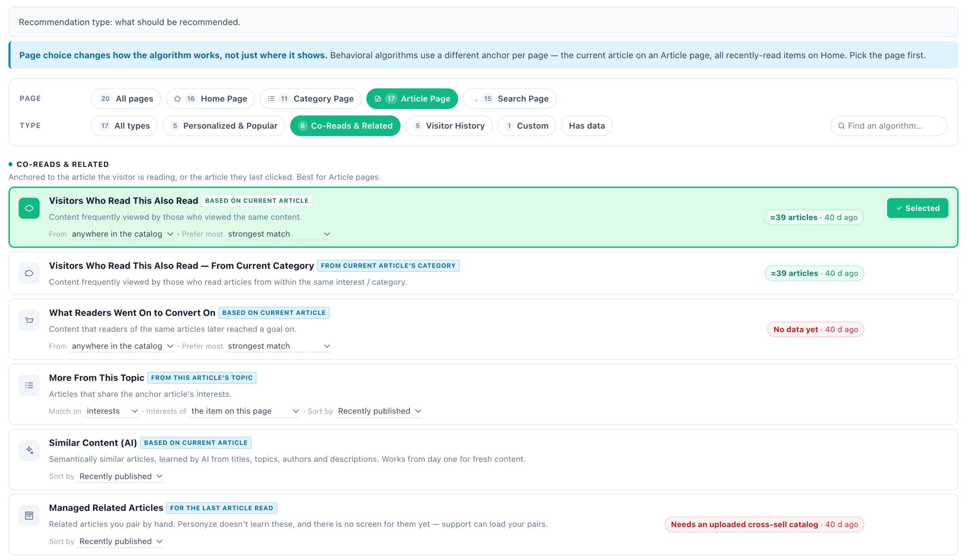Click the No data yet status badge

(x=816, y=330)
